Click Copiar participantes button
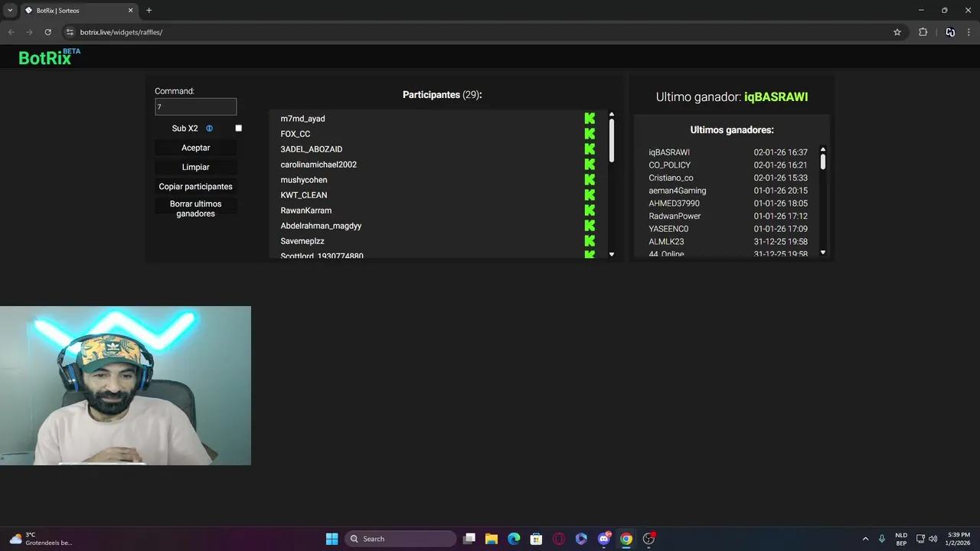The height and width of the screenshot is (551, 980). pos(195,187)
